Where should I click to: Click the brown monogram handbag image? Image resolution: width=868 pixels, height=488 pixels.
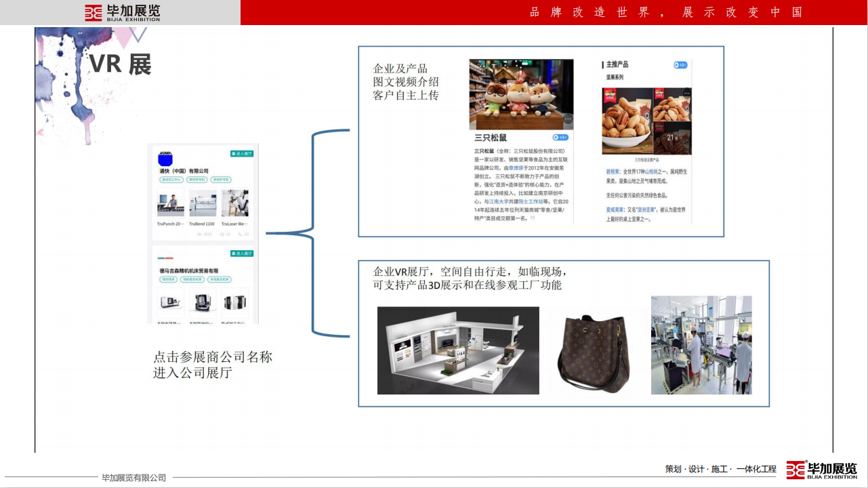tap(594, 350)
